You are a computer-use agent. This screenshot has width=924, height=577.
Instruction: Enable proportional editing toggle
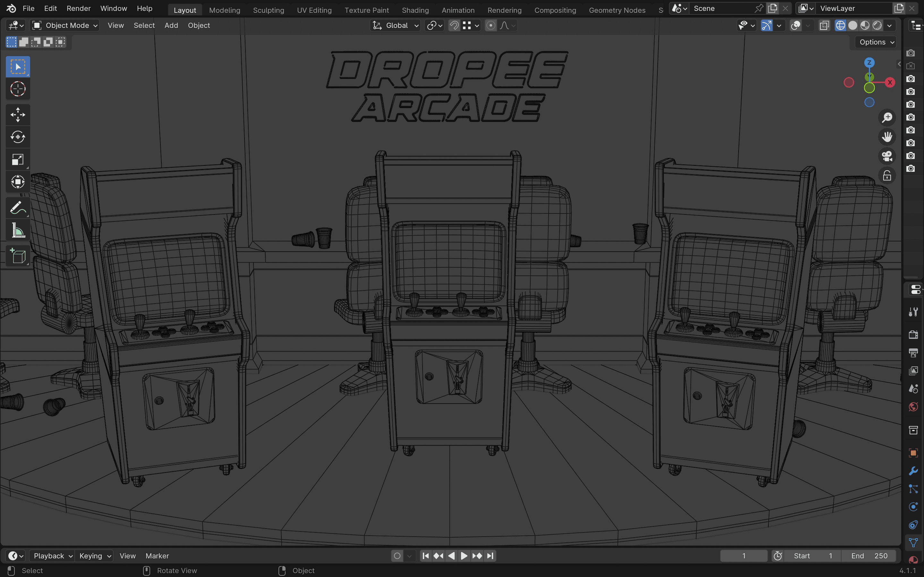click(x=491, y=26)
